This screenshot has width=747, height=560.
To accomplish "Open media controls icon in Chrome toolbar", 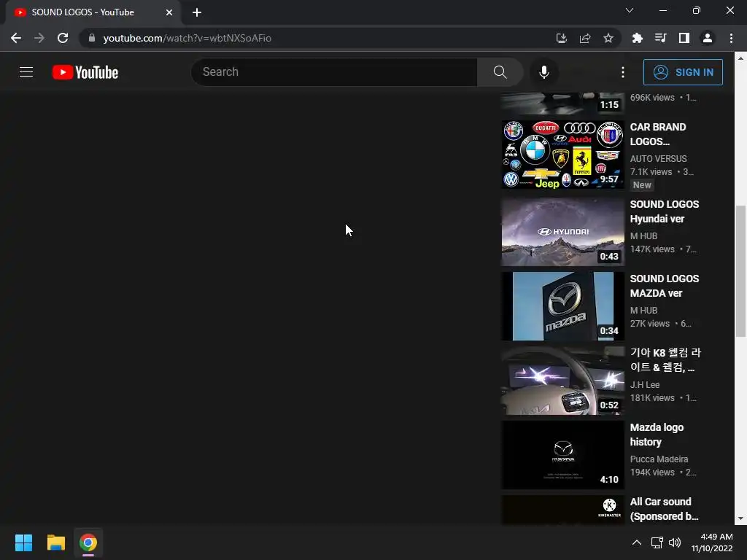I will click(661, 38).
